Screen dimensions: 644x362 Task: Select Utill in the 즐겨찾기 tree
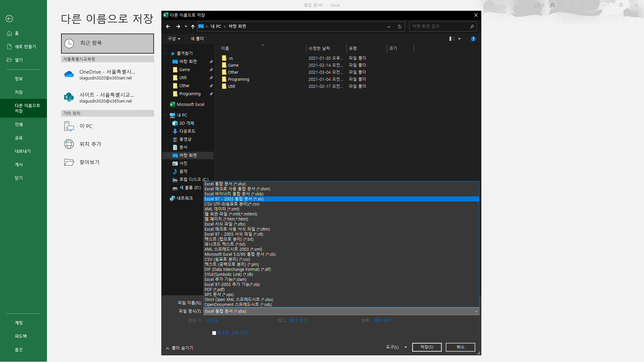coord(183,78)
